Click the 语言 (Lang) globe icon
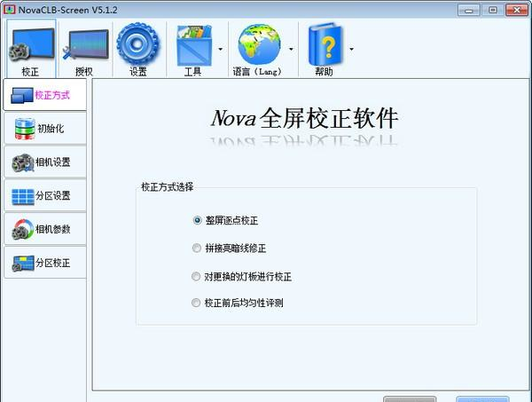Image resolution: width=532 pixels, height=402 pixels. [259, 49]
